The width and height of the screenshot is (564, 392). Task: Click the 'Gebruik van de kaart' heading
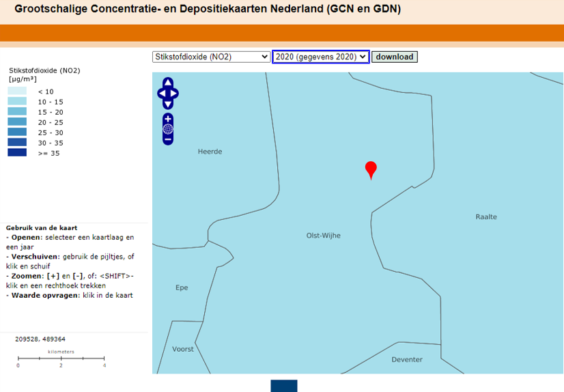point(42,228)
